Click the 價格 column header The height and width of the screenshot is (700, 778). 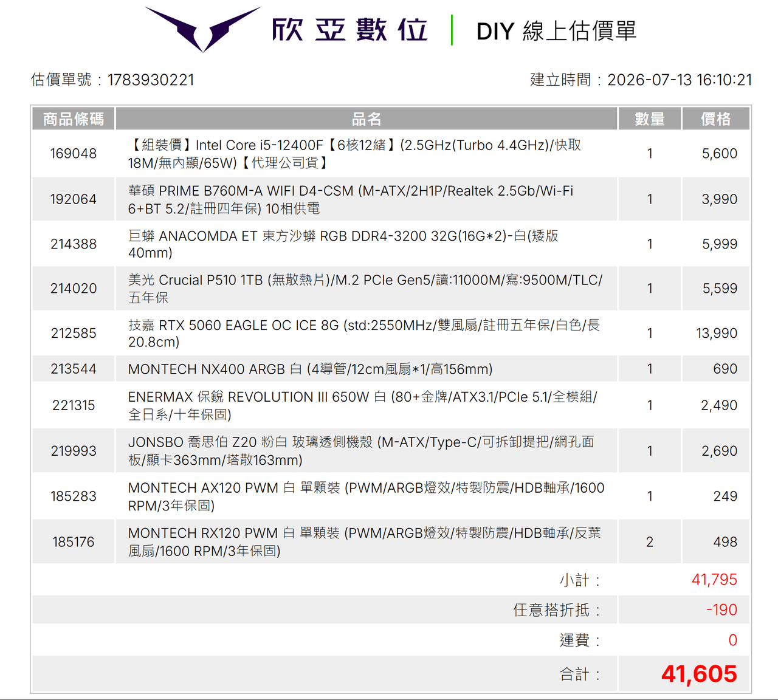tap(716, 118)
